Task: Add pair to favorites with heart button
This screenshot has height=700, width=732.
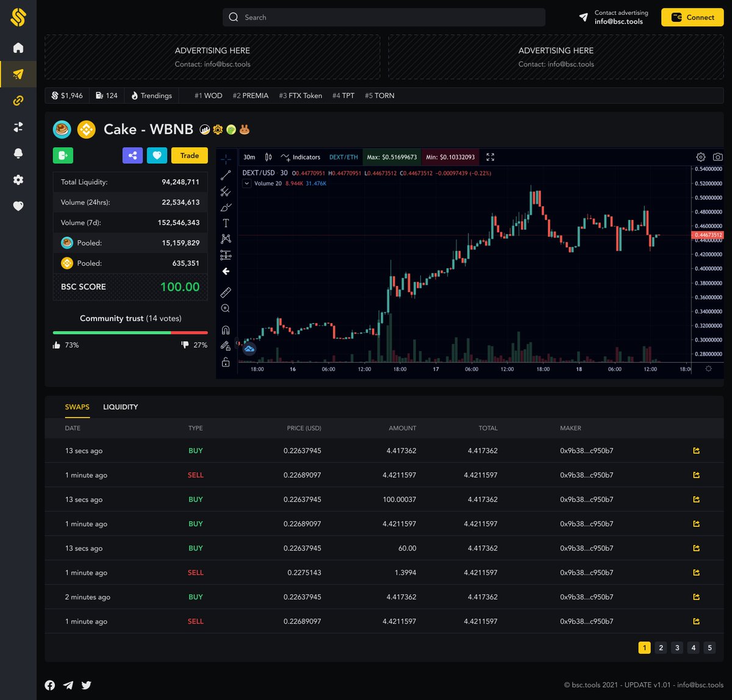Action: pyautogui.click(x=157, y=155)
